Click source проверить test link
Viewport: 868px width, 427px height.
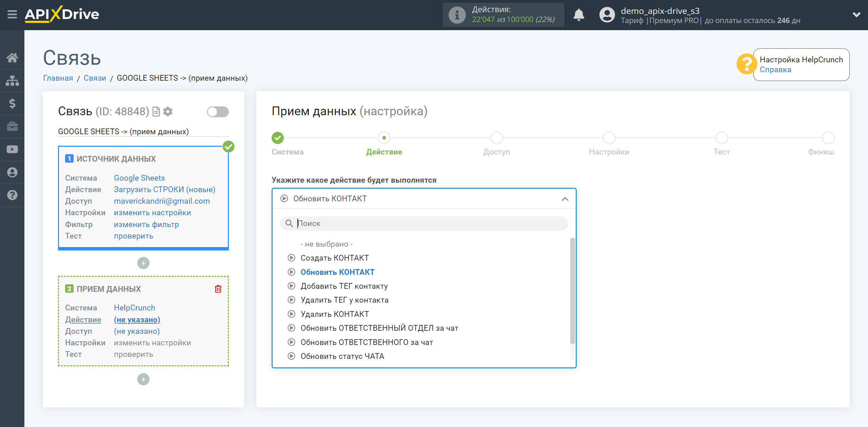click(133, 236)
